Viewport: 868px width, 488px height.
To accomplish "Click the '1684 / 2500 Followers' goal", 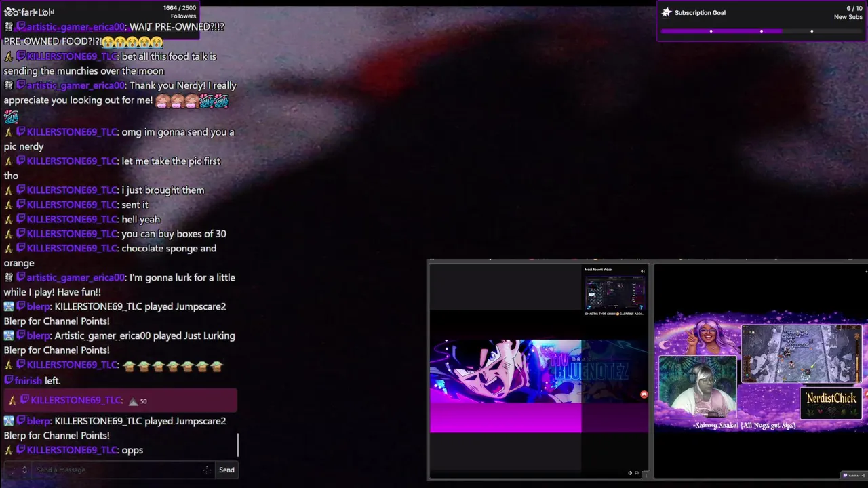I will [180, 12].
